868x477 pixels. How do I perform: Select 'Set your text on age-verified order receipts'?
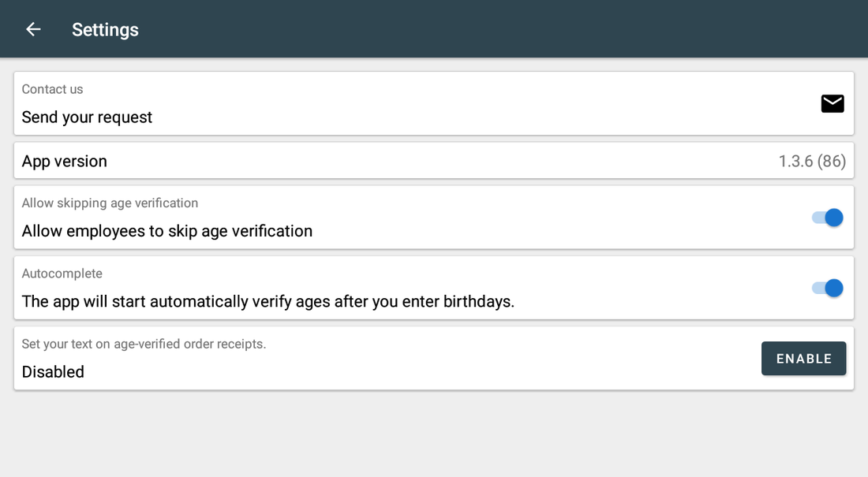click(144, 344)
